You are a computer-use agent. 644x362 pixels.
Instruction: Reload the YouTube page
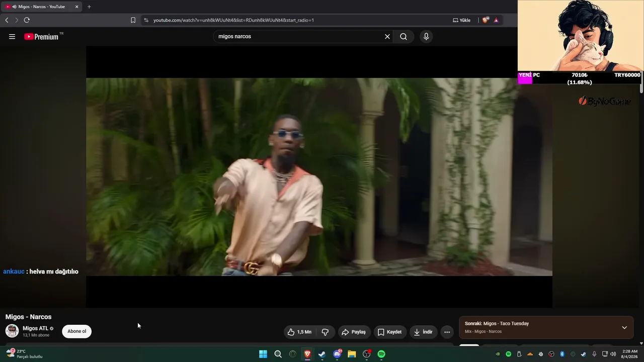pos(27,20)
